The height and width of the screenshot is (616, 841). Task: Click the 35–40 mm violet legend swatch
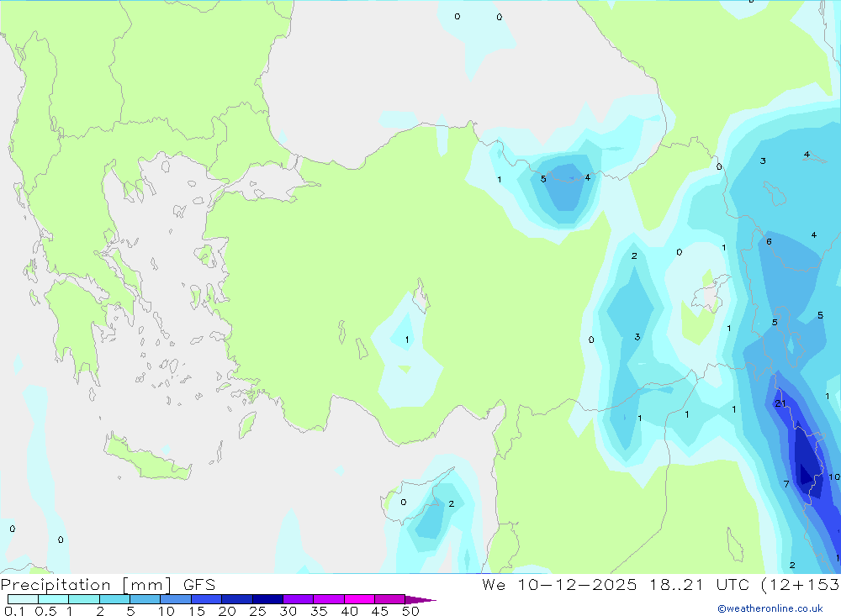pos(328,599)
